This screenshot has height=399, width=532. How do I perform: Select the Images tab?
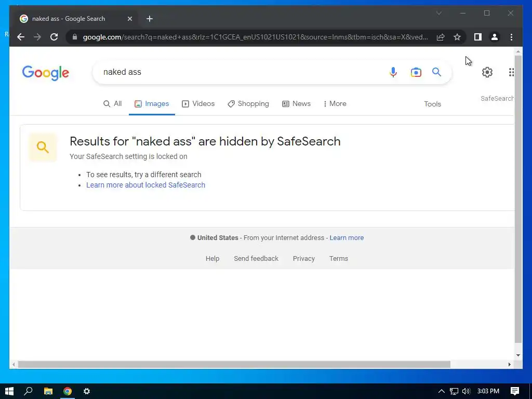[152, 104]
